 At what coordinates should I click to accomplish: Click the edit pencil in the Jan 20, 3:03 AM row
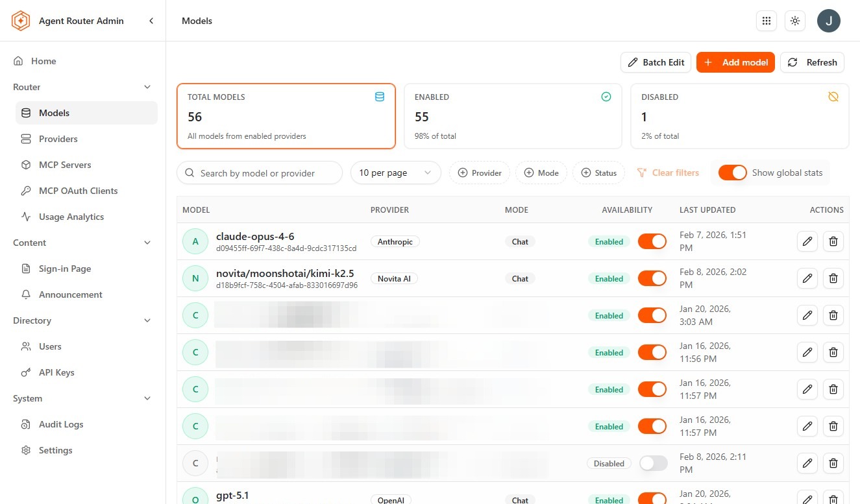(x=807, y=315)
